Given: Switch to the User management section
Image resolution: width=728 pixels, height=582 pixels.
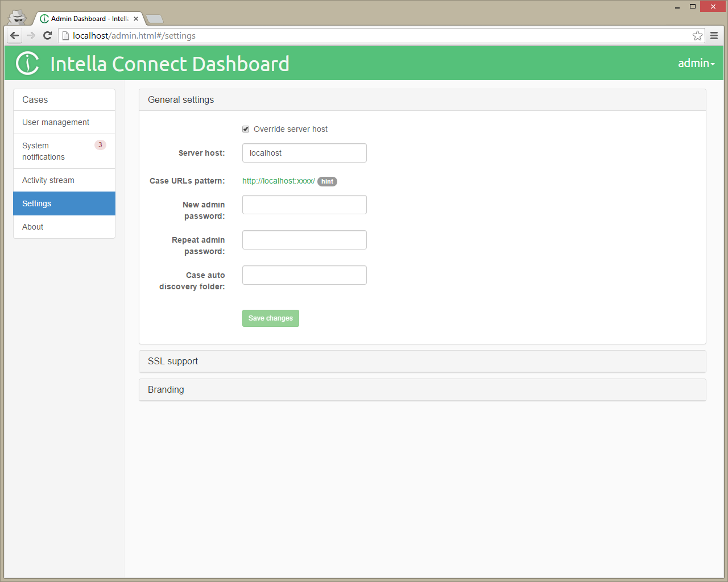Looking at the screenshot, I should 56,122.
